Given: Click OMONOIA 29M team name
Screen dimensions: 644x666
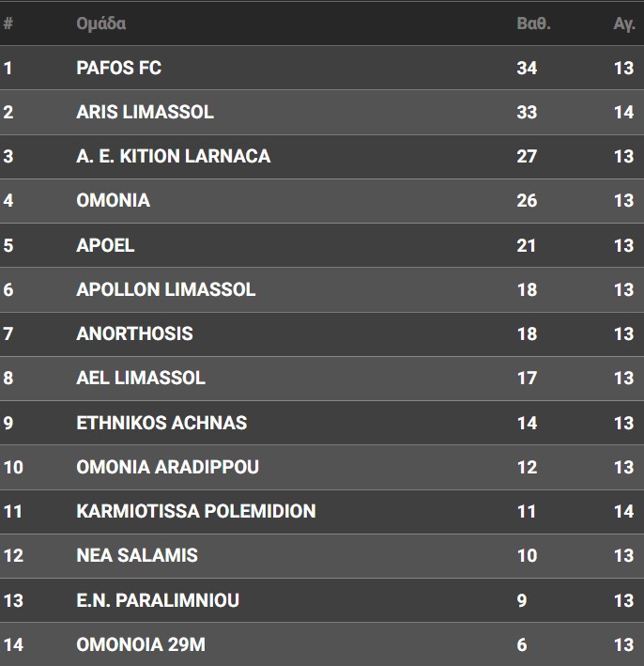Looking at the screenshot, I should 140,644.
